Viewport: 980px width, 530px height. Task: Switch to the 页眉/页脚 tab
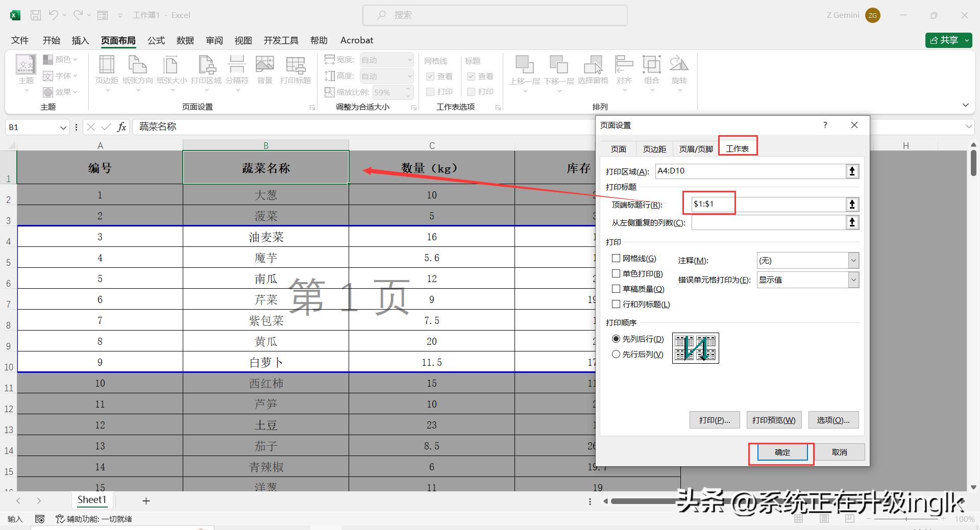(x=696, y=149)
